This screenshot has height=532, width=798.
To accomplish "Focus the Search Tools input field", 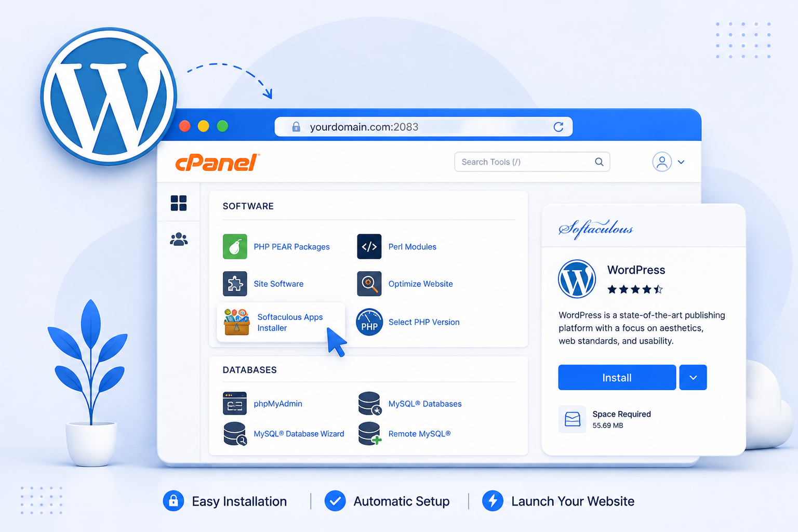I will tap(532, 162).
